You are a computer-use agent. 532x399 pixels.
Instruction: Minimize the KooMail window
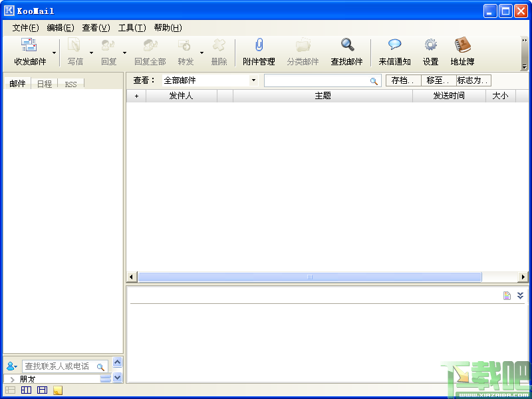tap(490, 11)
